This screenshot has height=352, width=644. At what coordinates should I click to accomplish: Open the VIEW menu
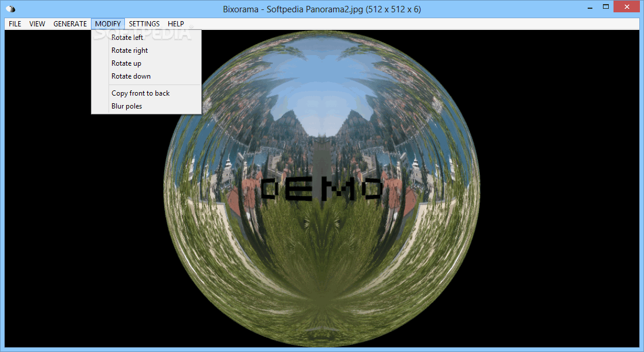37,24
